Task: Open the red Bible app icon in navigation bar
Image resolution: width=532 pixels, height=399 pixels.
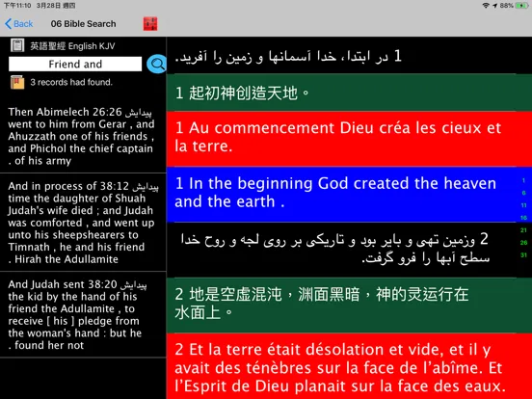Action: 150,24
